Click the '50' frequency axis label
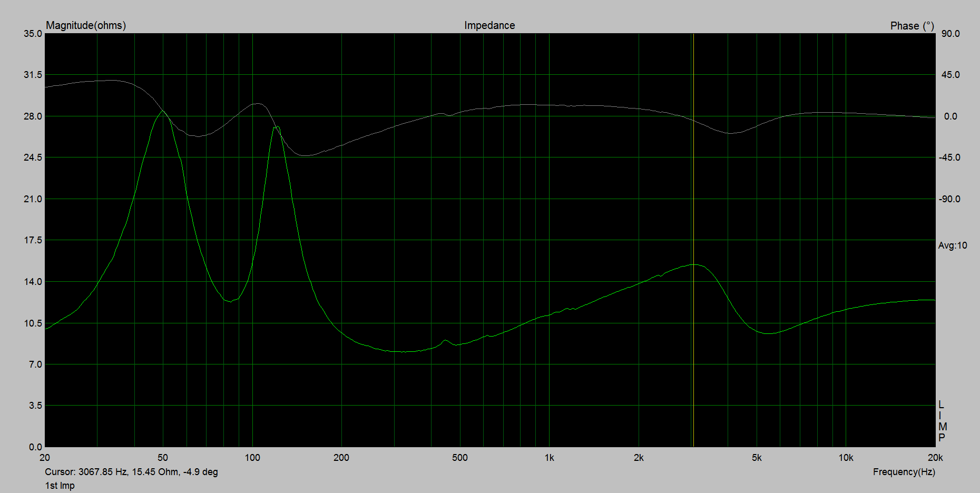 (x=163, y=458)
